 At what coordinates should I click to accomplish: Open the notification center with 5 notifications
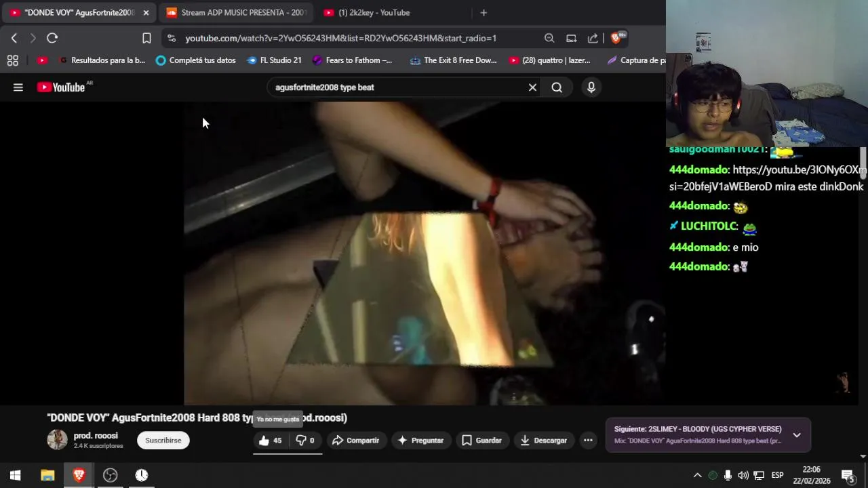pyautogui.click(x=848, y=475)
